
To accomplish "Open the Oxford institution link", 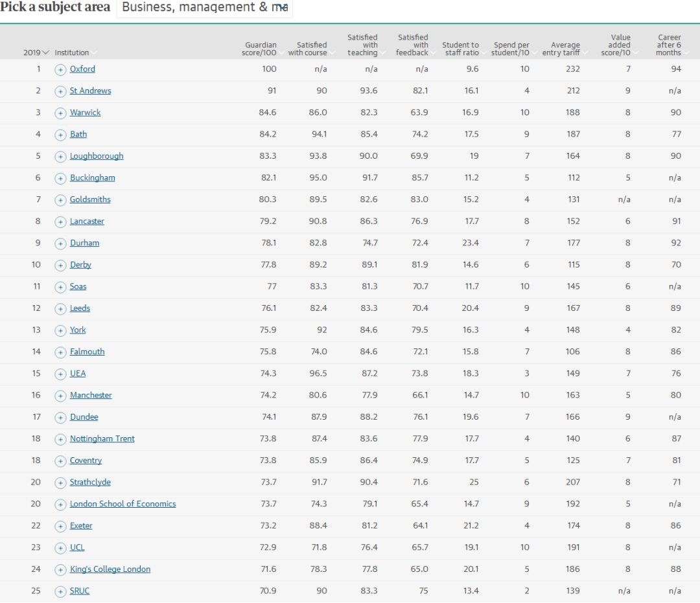I will 82,69.
